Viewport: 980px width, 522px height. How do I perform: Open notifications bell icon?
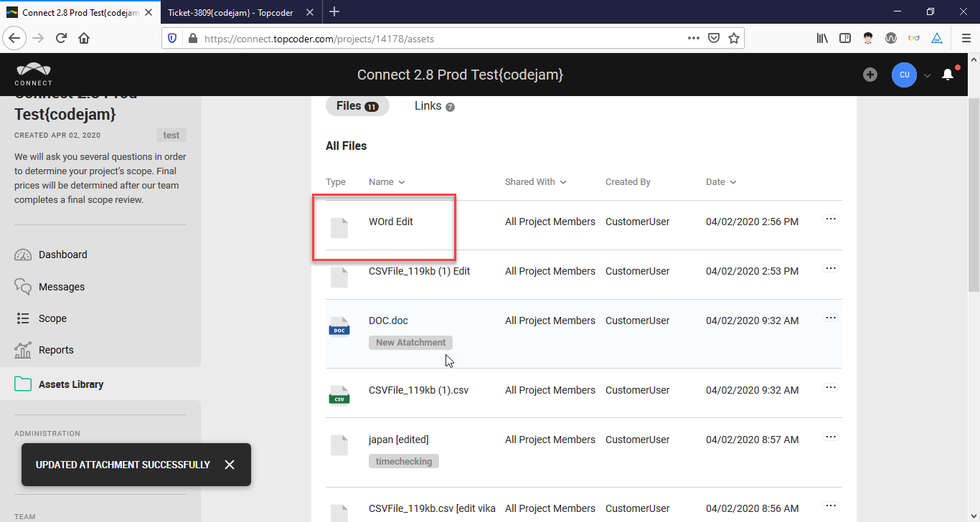click(x=948, y=75)
